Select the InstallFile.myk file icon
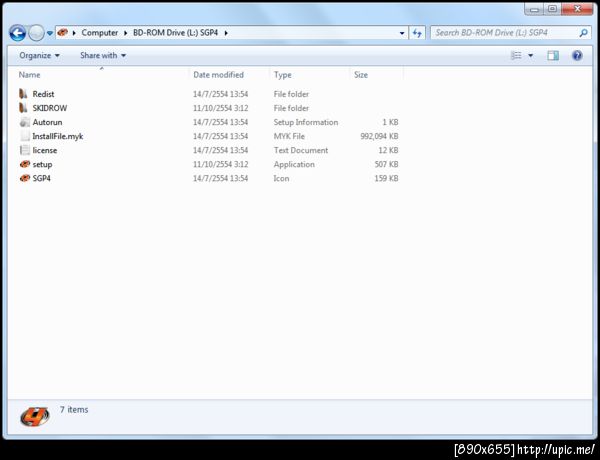 pos(25,136)
